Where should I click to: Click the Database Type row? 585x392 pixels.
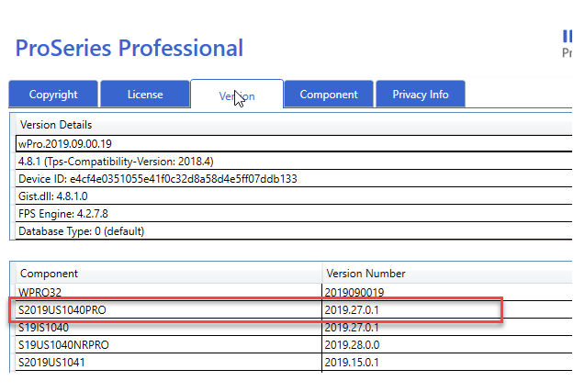coord(82,231)
